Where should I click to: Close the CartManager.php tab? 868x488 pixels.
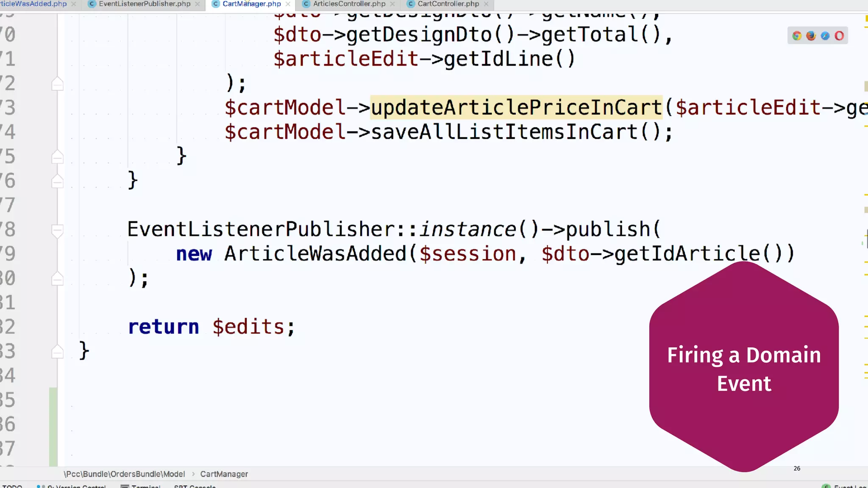(288, 4)
